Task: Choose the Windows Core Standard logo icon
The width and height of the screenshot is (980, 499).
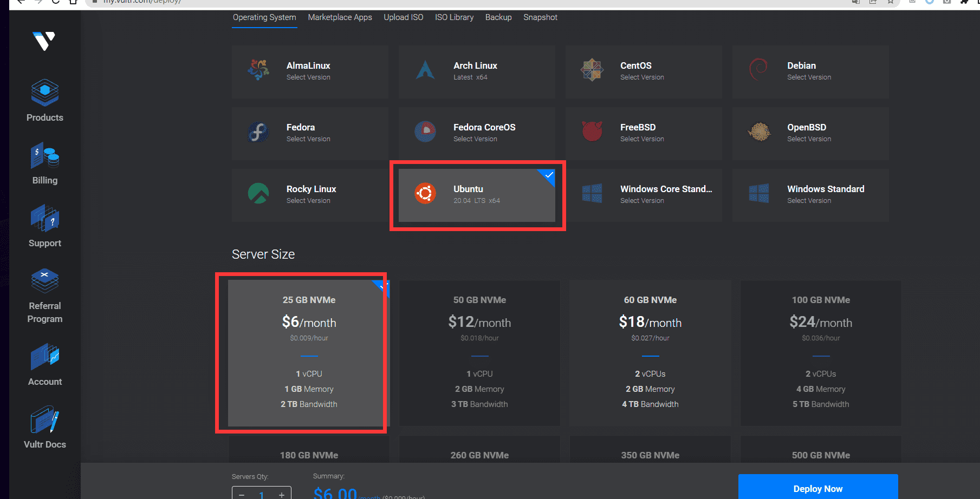Action: [x=592, y=193]
